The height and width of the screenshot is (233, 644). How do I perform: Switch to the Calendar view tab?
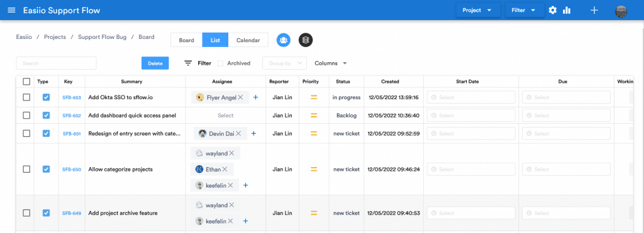[x=248, y=40]
